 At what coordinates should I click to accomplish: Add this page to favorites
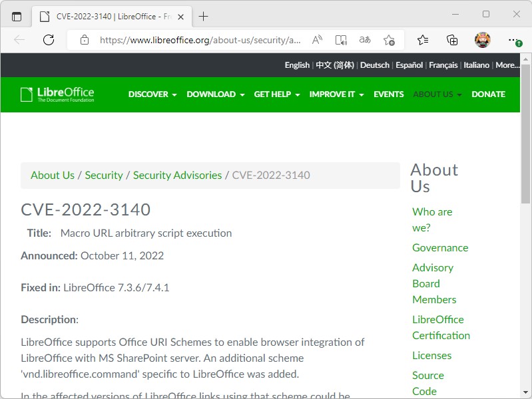389,40
